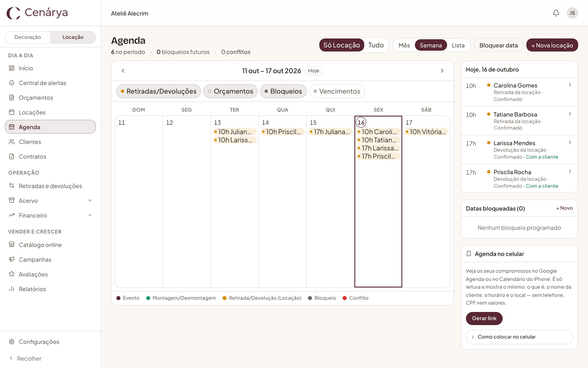
Task: Switch scope to Tudo
Action: tap(376, 45)
